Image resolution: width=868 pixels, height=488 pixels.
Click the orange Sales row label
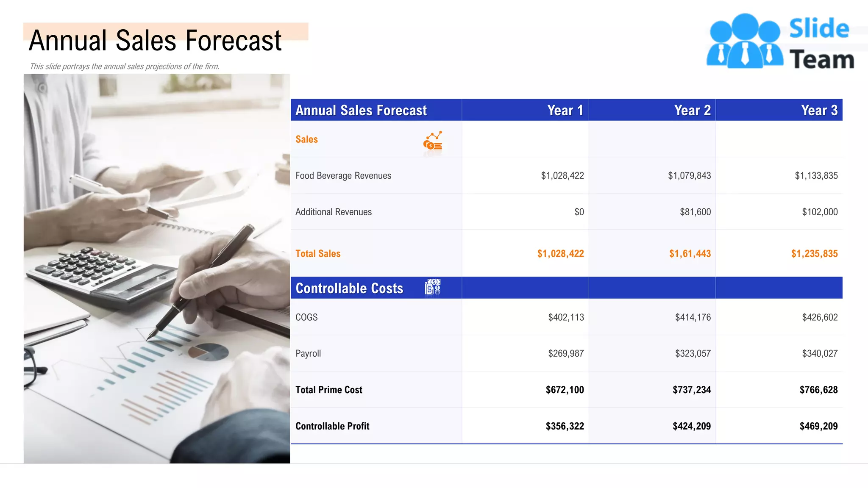[x=306, y=139]
